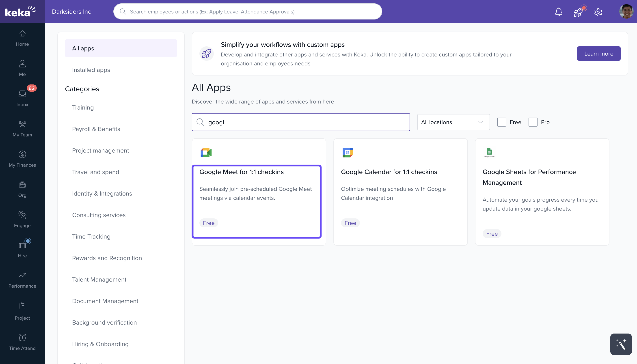This screenshot has width=637, height=364.
Task: Switch to the Installed apps tab
Action: pyautogui.click(x=91, y=70)
